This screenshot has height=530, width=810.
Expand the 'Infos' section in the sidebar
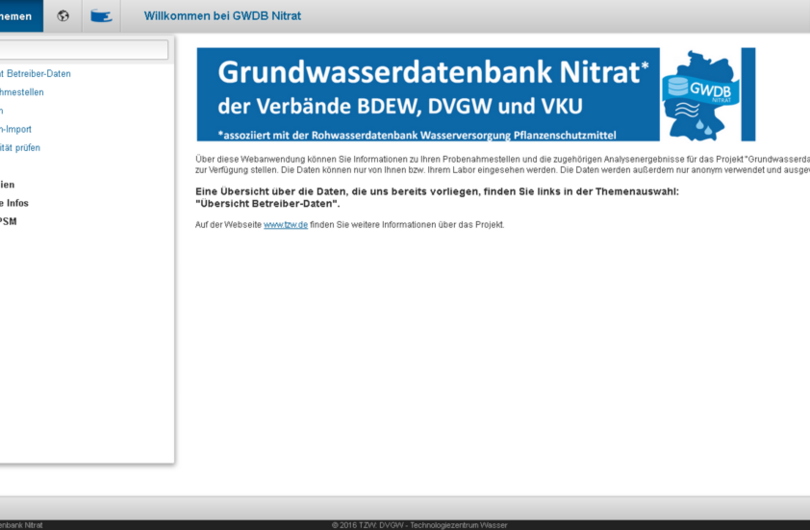tap(15, 203)
